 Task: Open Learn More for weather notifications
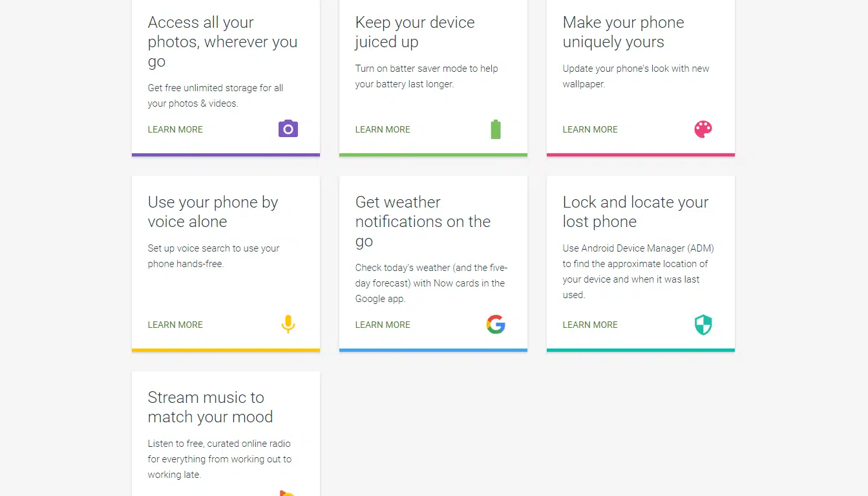point(383,325)
